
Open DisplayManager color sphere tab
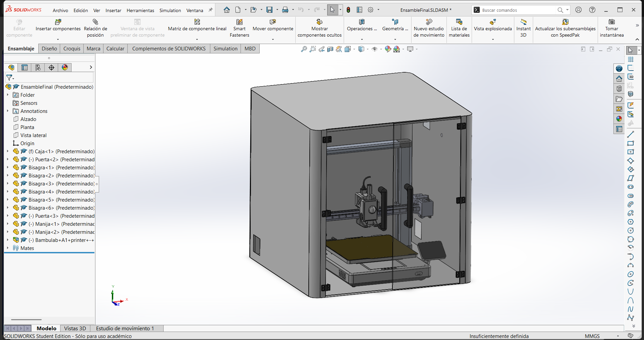65,68
